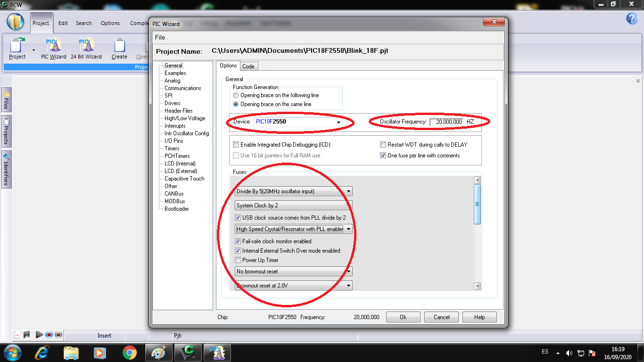Switch to Paint on the taskbar
The height and width of the screenshot is (362, 644).
click(x=159, y=352)
